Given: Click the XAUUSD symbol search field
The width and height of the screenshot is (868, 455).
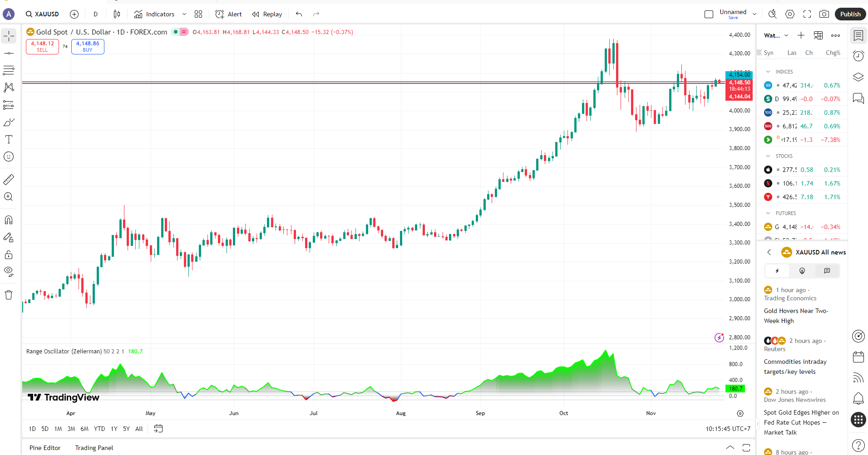Looking at the screenshot, I should tap(42, 14).
